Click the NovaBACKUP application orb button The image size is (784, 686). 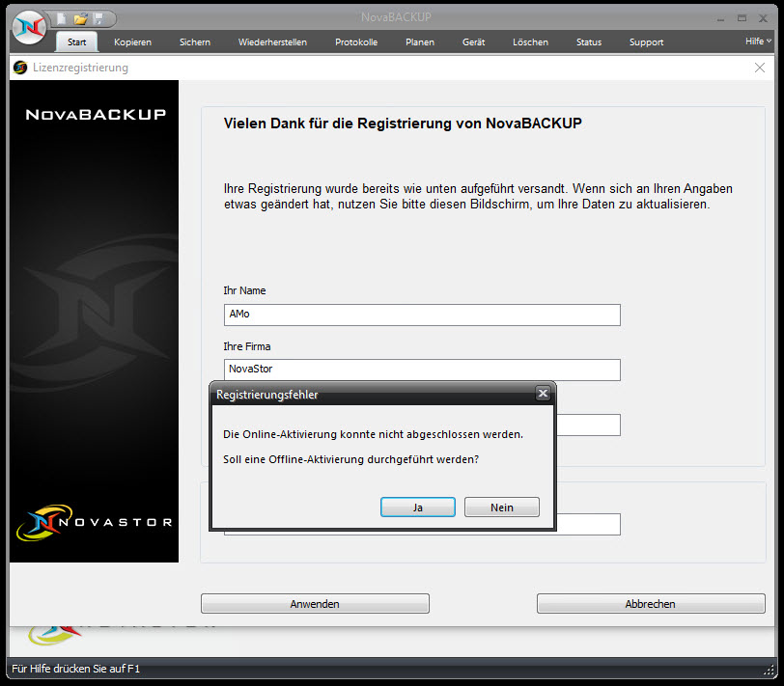point(29,27)
